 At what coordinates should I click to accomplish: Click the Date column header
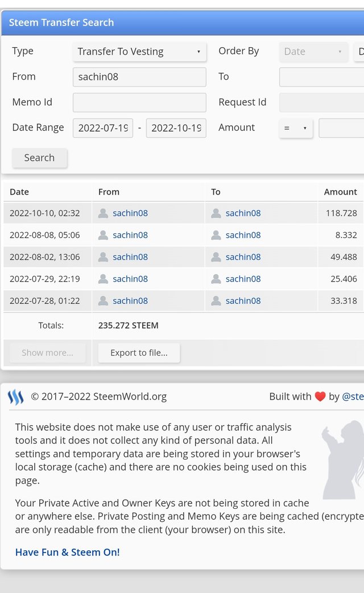[x=19, y=192]
